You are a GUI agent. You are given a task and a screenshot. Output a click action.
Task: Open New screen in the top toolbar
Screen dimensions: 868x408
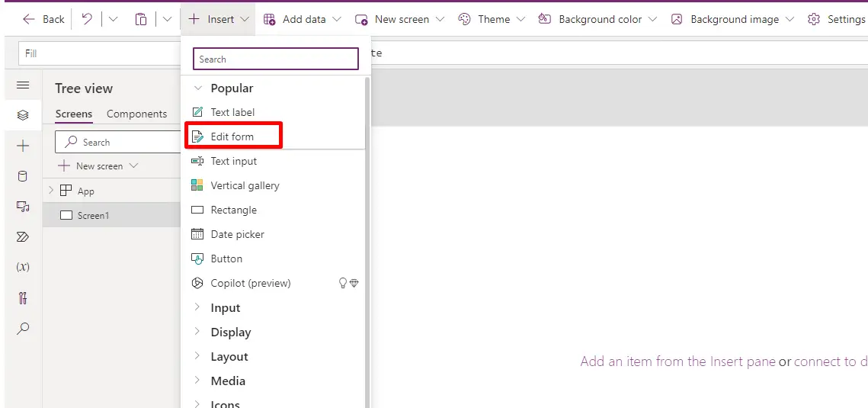coord(399,19)
